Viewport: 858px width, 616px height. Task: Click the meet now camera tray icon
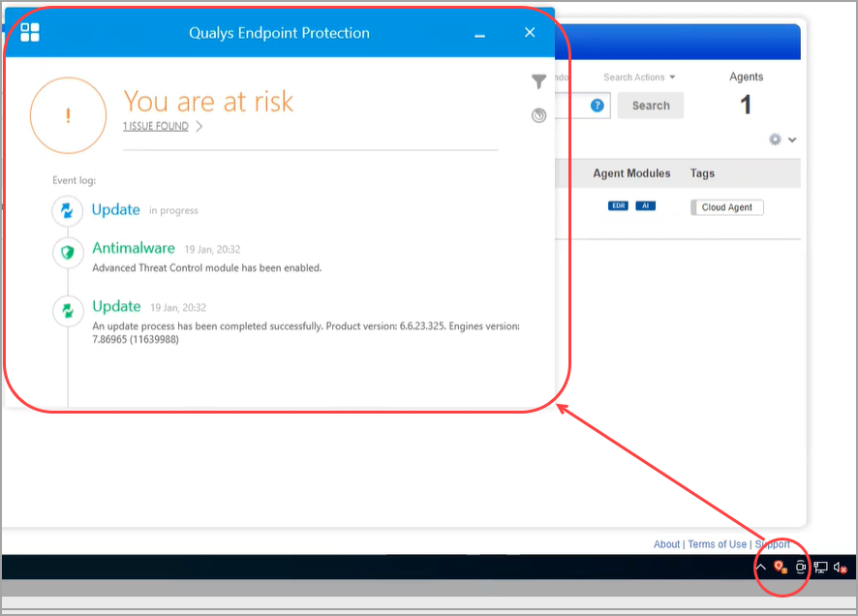tap(801, 568)
